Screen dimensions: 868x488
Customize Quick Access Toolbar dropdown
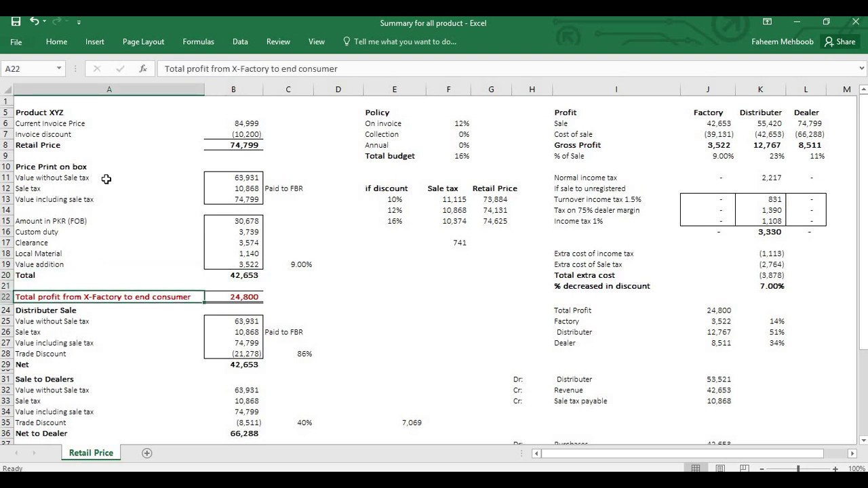[79, 22]
